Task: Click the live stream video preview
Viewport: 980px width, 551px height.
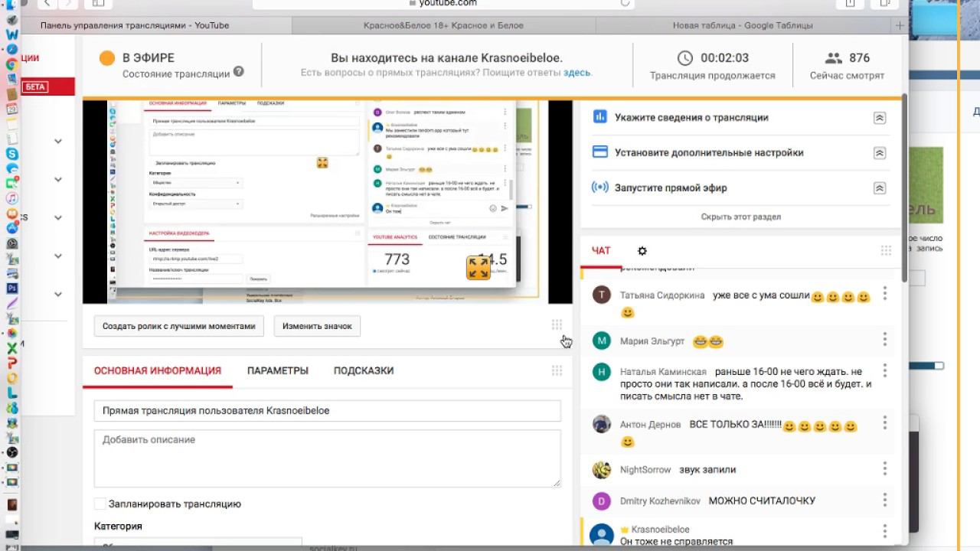Action: tap(328, 201)
